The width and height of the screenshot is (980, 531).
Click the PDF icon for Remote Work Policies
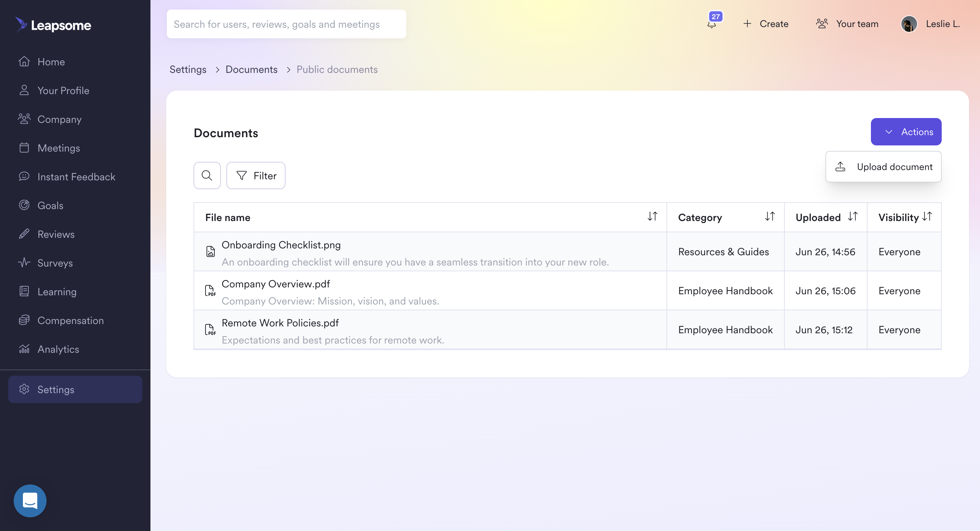210,329
